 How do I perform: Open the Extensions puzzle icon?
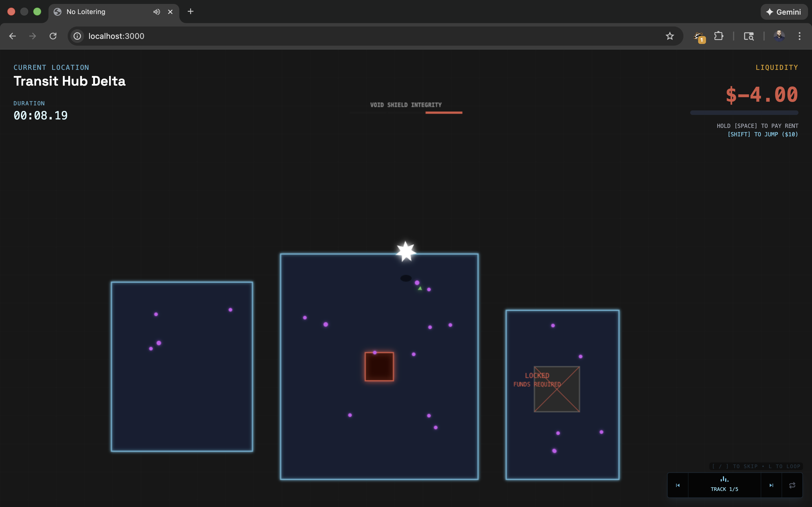coord(718,36)
